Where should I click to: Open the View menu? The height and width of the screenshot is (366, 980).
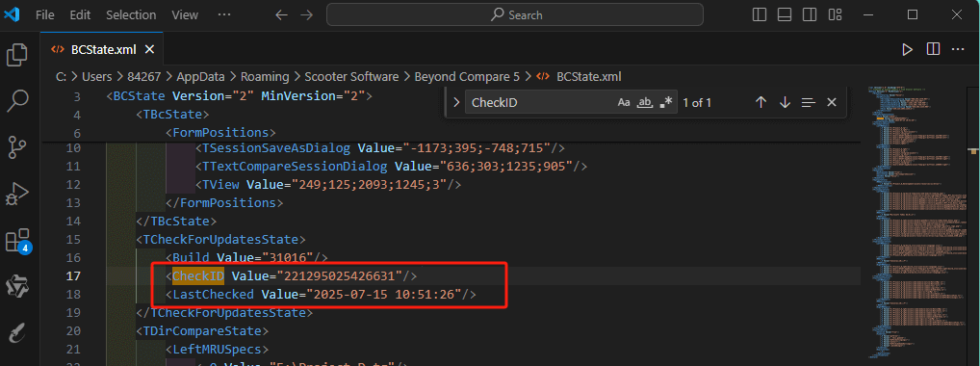tap(185, 14)
